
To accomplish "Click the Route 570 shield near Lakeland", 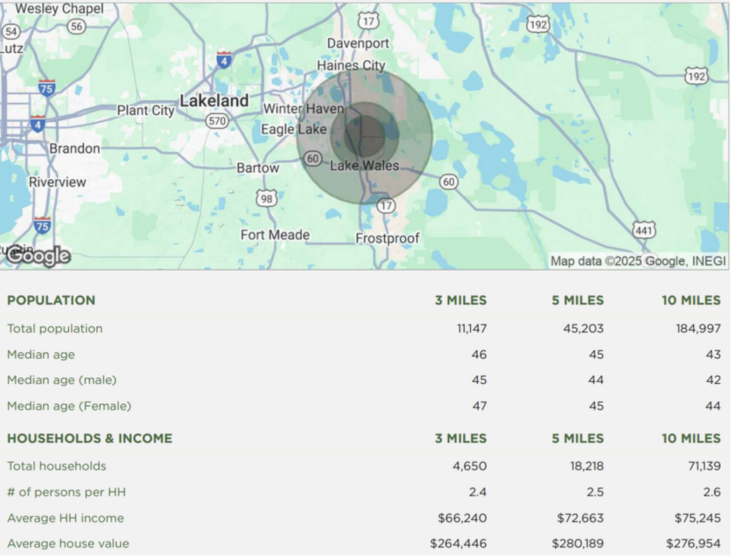I will pyautogui.click(x=217, y=121).
